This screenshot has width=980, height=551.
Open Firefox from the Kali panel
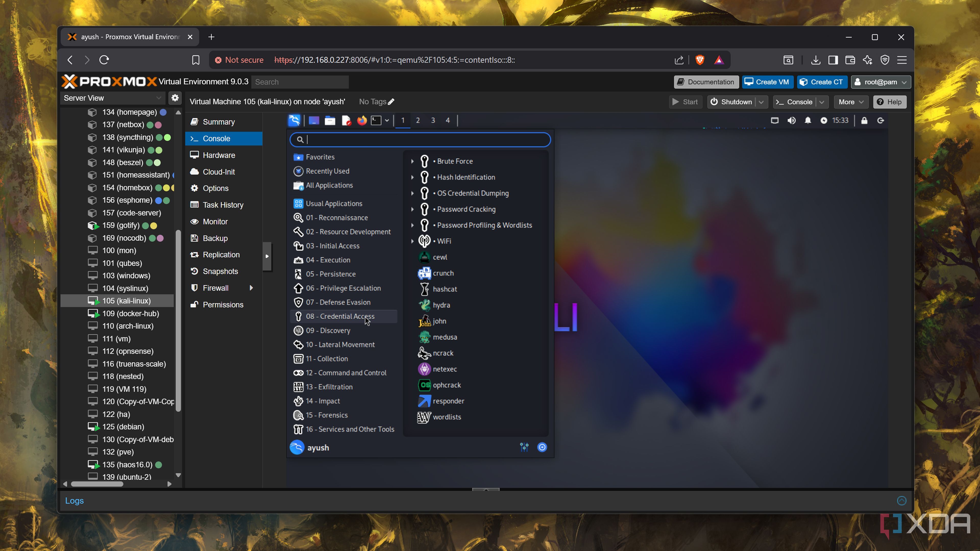(x=362, y=121)
